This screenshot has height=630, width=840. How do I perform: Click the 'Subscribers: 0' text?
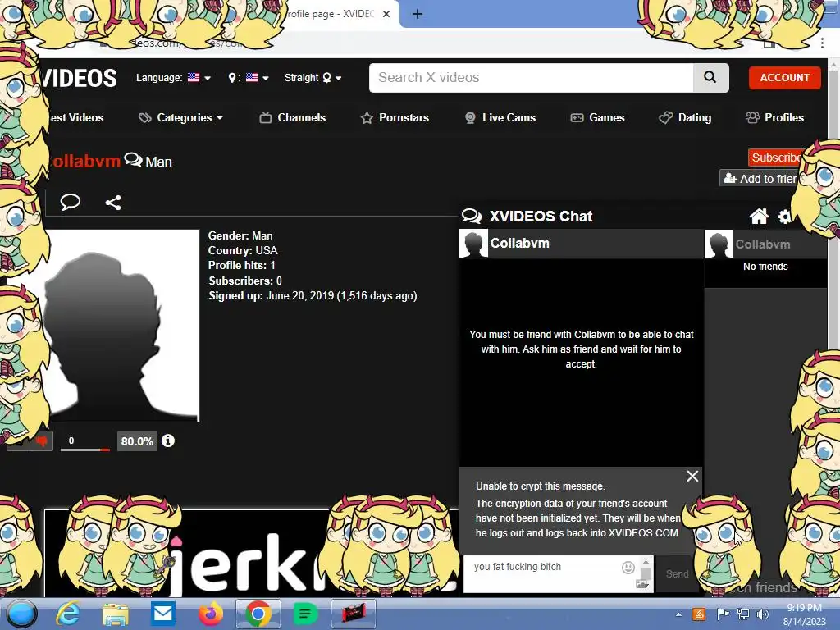[245, 281]
